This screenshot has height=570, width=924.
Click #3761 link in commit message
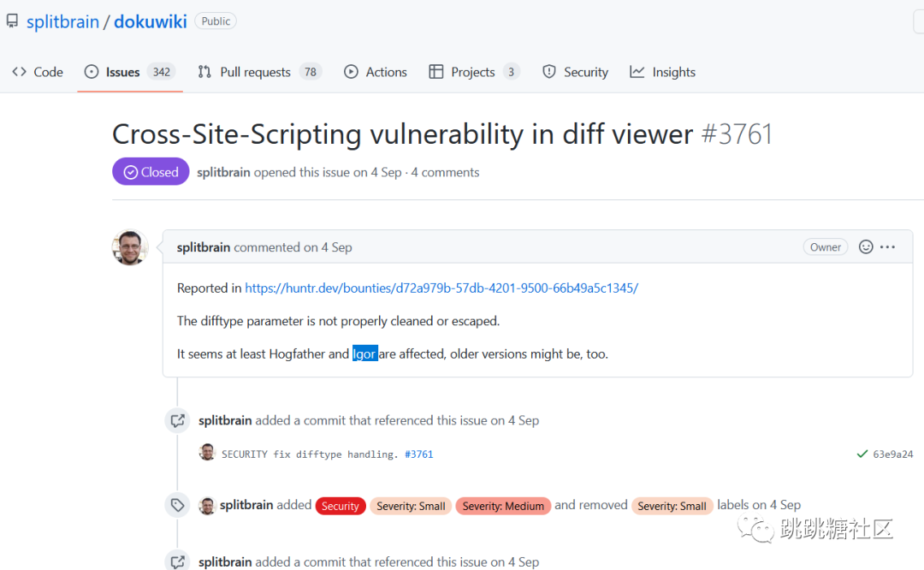(x=418, y=454)
